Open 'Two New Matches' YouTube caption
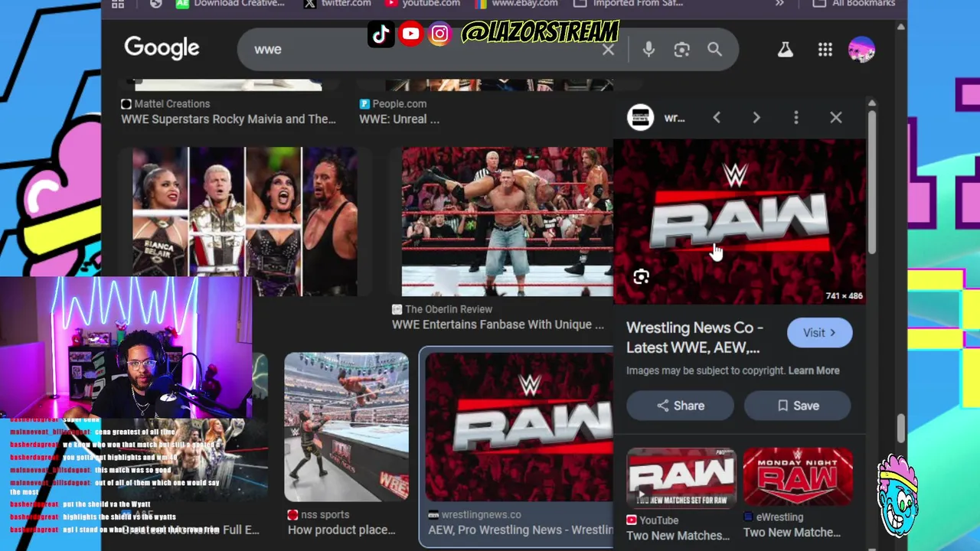The image size is (980, 551). 678,536
